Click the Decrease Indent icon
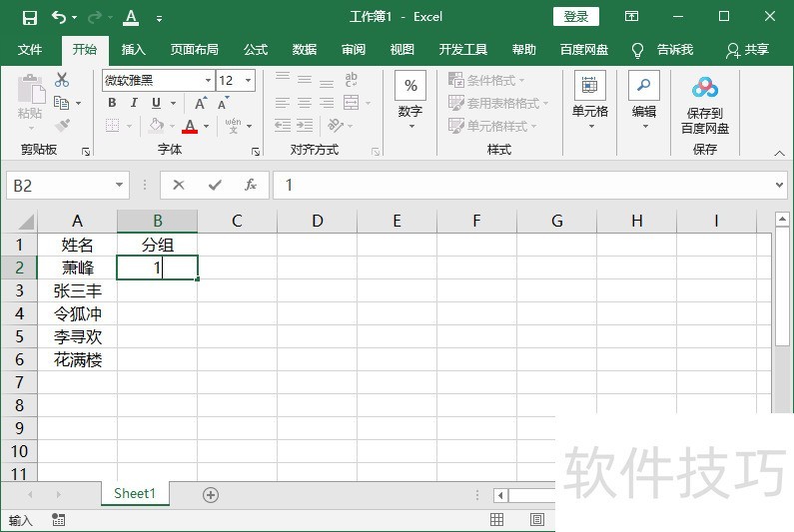The image size is (794, 532). (x=283, y=125)
